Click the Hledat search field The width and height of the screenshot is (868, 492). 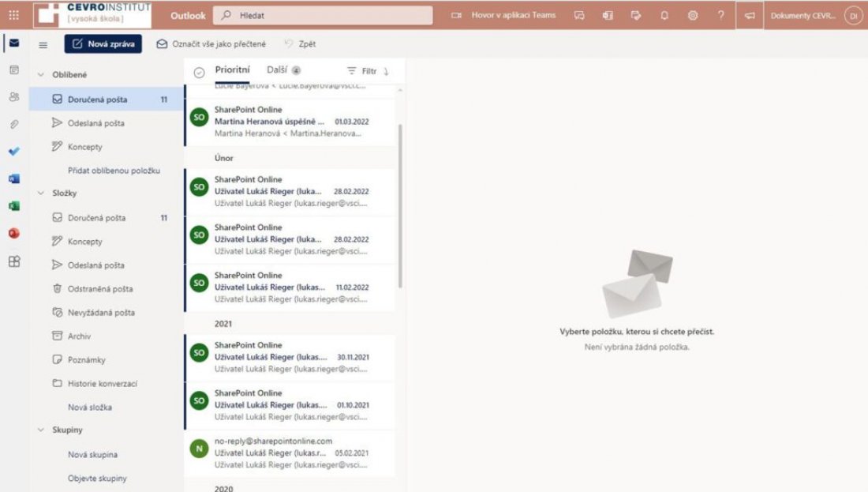323,16
